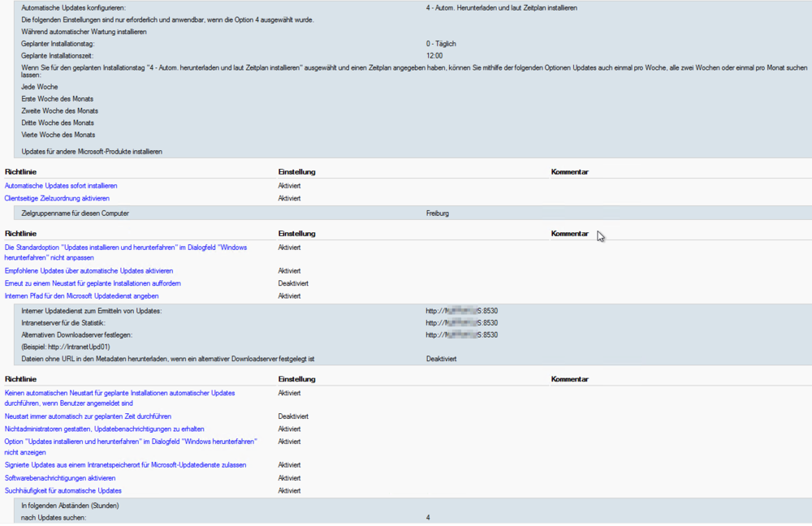Viewport: 812px width, 526px height.
Task: Open the 'Die Standardoption Updates installieren und herunterfahren' policy
Action: point(125,248)
